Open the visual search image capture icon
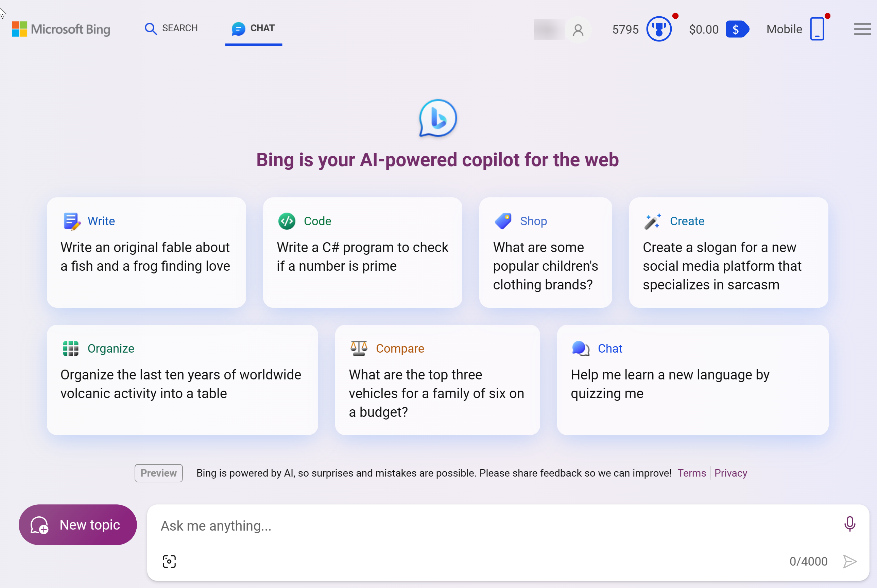The height and width of the screenshot is (588, 877). pos(169,562)
